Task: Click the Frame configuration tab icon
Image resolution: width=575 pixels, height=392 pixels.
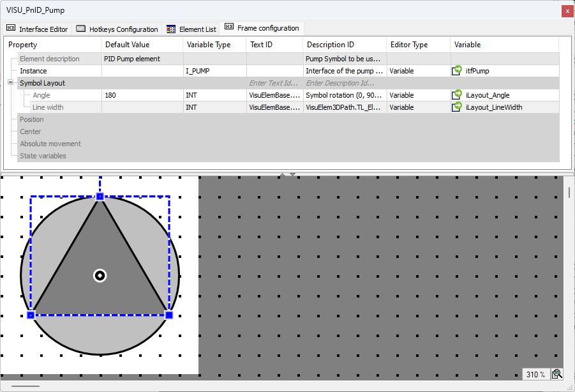Action: tap(228, 28)
